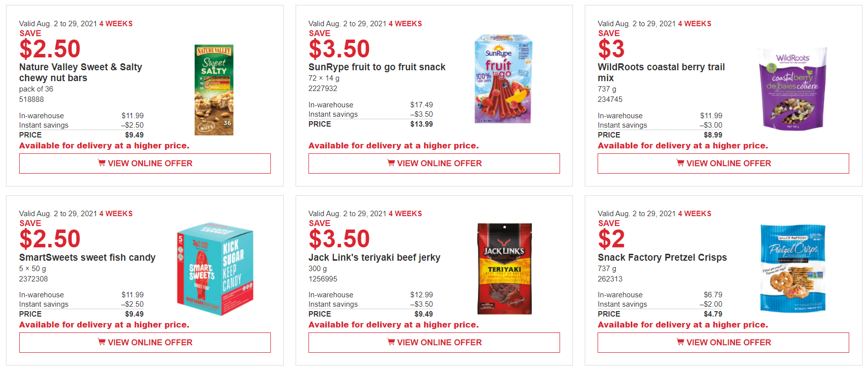Open the SmartSweets sweet fish box image

pos(215,269)
